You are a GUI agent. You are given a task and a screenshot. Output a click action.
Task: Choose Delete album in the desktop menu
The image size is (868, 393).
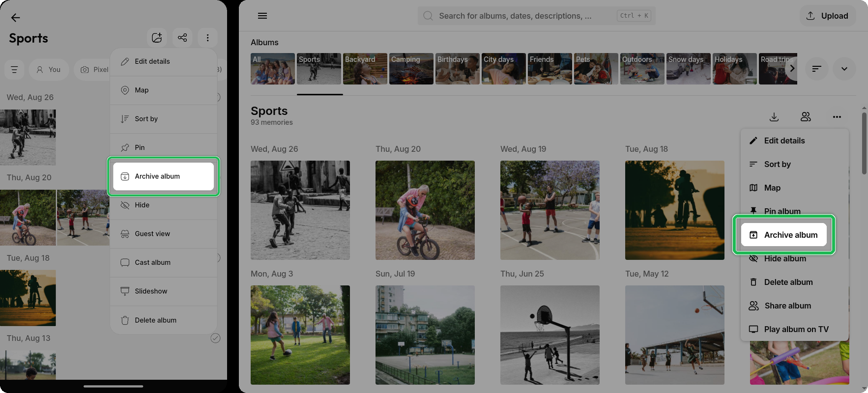pyautogui.click(x=795, y=282)
